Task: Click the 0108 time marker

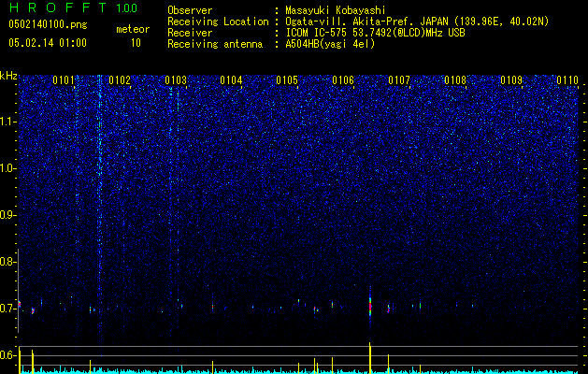Action: coord(455,80)
